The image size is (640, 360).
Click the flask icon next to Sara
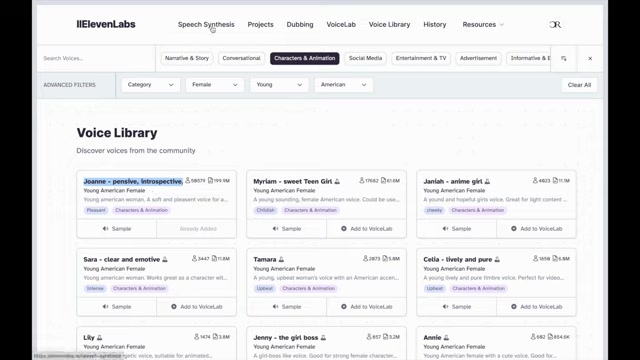165,259
